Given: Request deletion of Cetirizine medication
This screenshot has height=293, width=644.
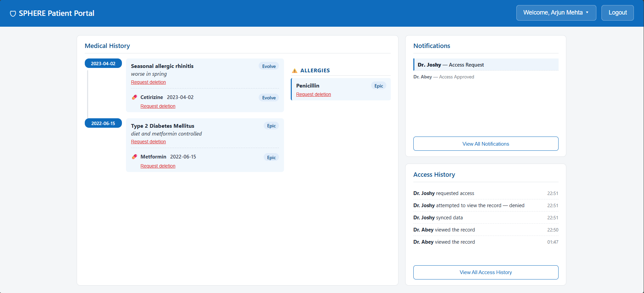Looking at the screenshot, I should (158, 106).
